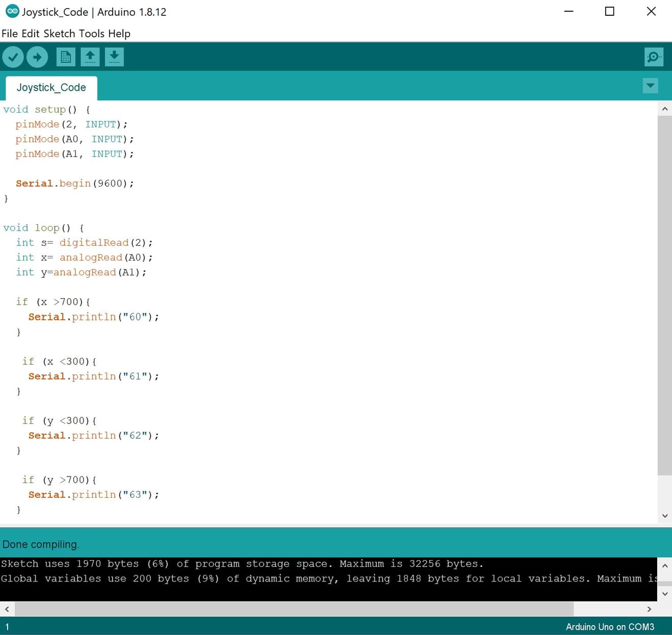
Task: Click the 'if (x <300){' line
Action: pyautogui.click(x=59, y=361)
